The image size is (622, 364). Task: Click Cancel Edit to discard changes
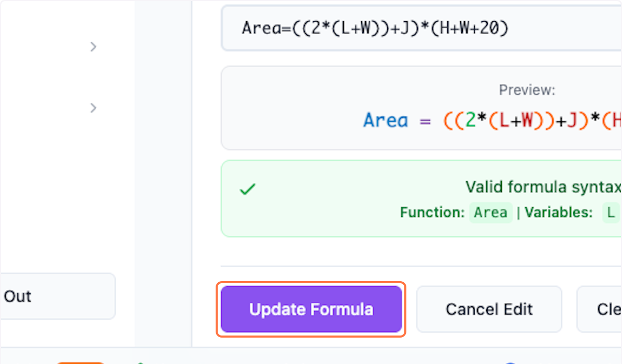pyautogui.click(x=489, y=309)
